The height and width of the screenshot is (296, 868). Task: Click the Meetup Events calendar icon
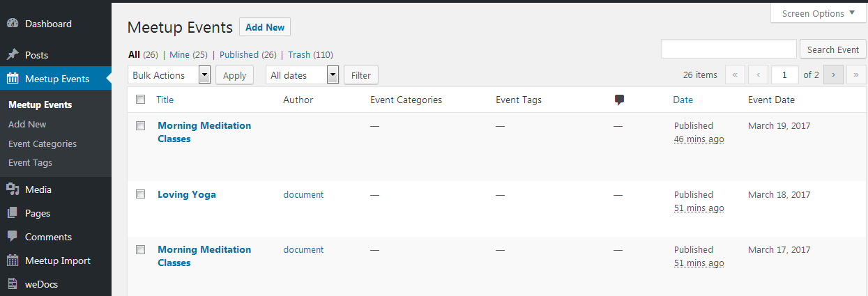pyautogui.click(x=13, y=79)
